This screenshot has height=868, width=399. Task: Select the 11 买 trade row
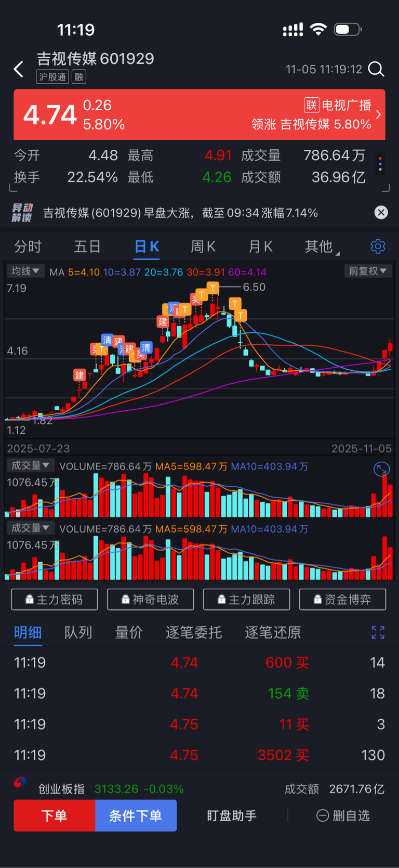(199, 724)
